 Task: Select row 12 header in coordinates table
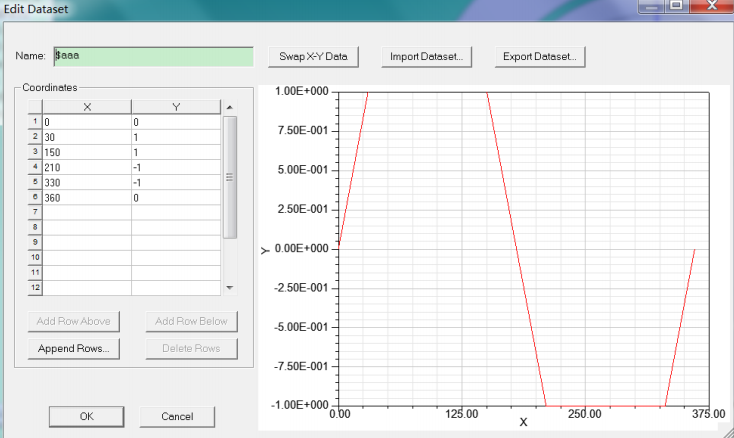pyautogui.click(x=35, y=288)
